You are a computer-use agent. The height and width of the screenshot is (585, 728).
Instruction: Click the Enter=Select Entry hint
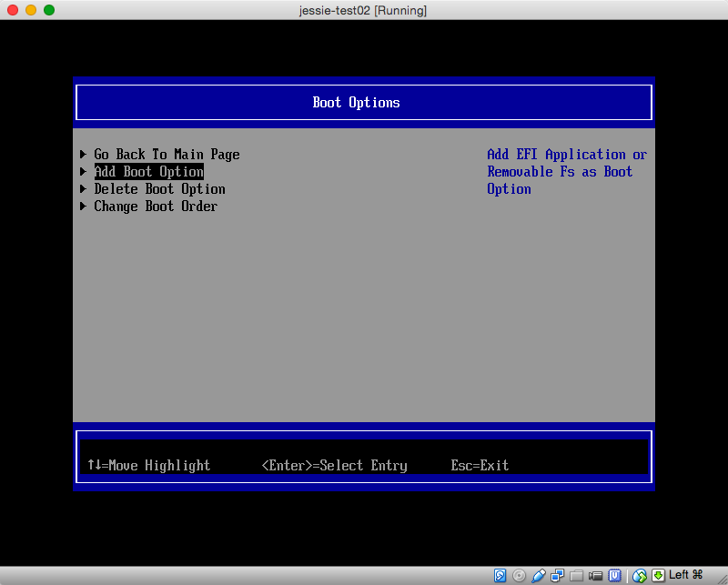click(x=334, y=465)
